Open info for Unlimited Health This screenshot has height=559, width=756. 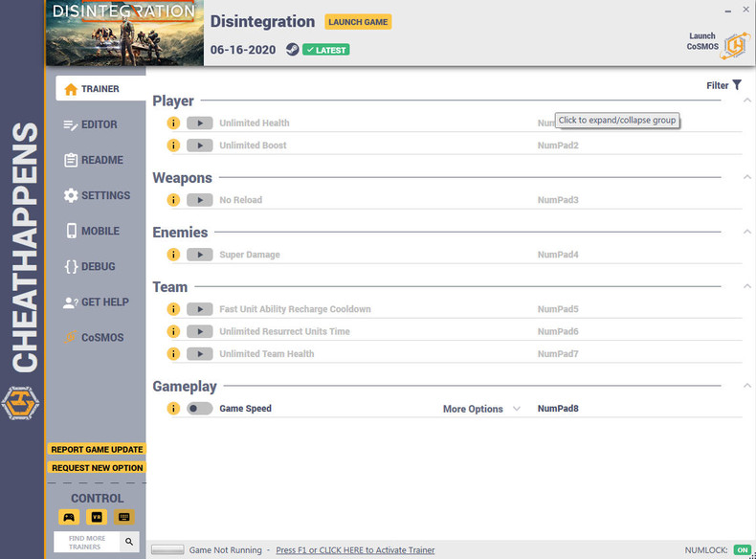coord(173,123)
